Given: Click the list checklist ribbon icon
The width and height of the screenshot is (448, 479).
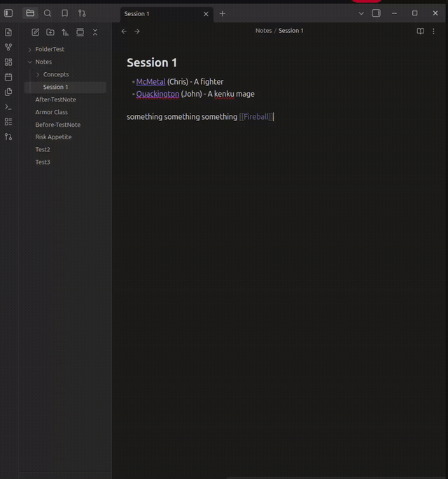Looking at the screenshot, I should pyautogui.click(x=8, y=122).
